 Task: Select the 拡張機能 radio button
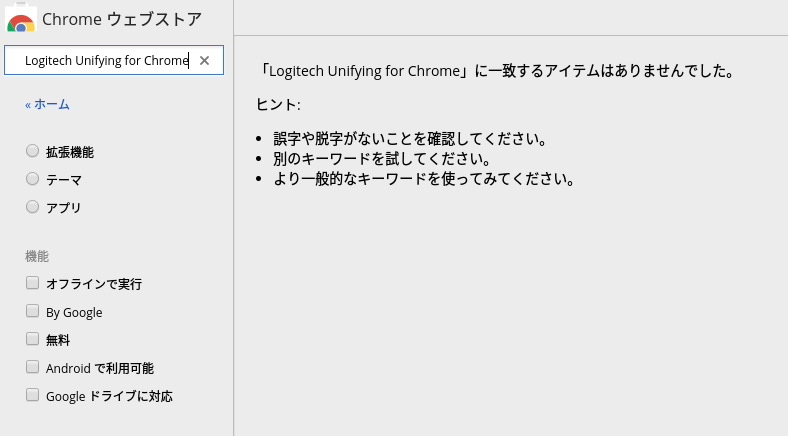coord(33,151)
